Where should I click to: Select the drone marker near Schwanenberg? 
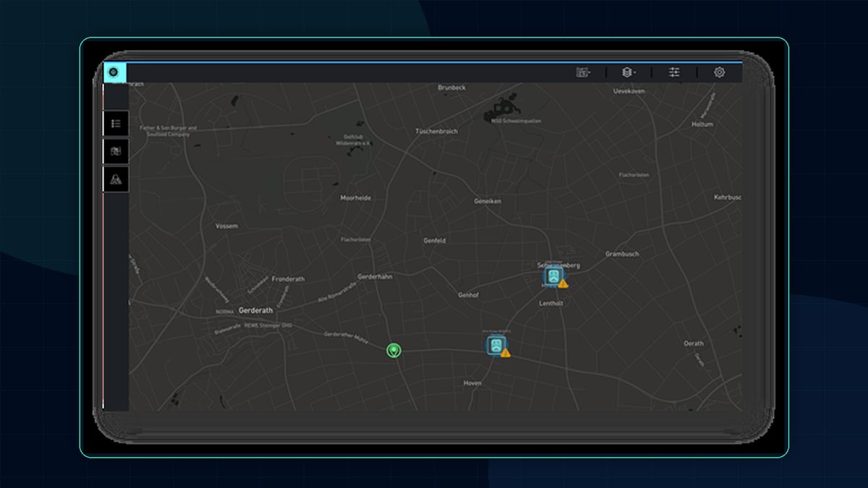[553, 276]
